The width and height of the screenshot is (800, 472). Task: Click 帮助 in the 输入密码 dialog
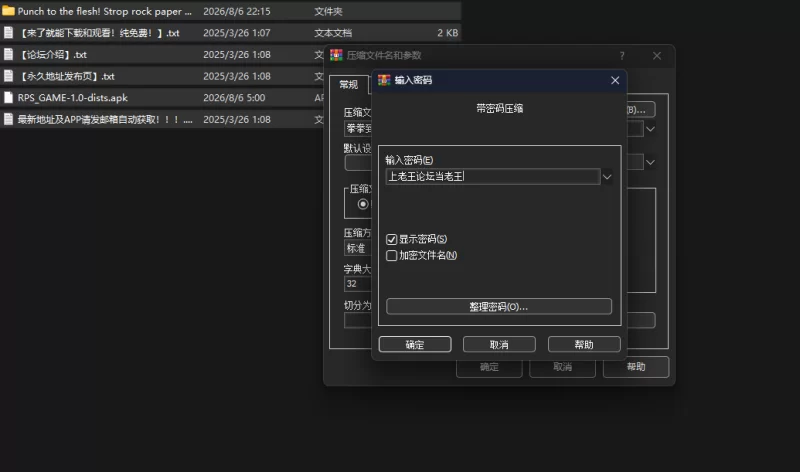click(x=584, y=344)
